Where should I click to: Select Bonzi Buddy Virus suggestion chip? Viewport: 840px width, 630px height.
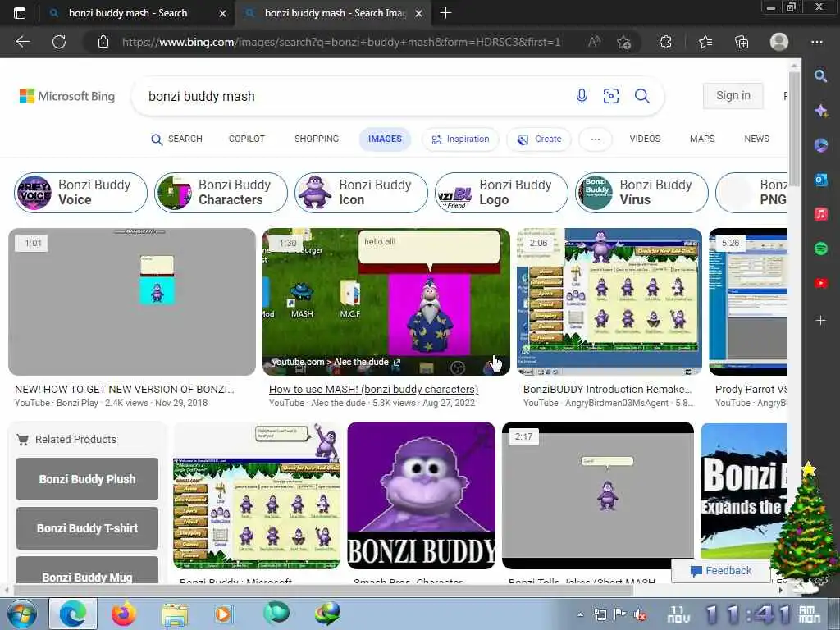(641, 192)
